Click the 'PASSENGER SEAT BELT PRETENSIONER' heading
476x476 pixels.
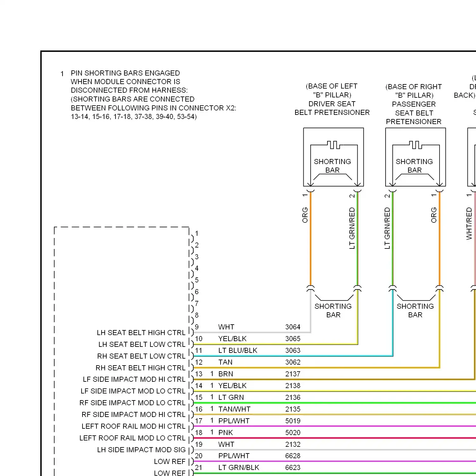tap(414, 113)
